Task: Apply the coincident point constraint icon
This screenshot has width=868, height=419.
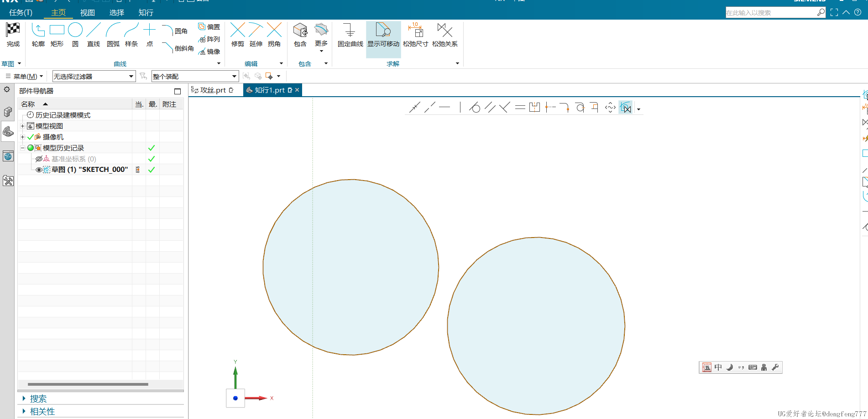Action: pos(415,108)
